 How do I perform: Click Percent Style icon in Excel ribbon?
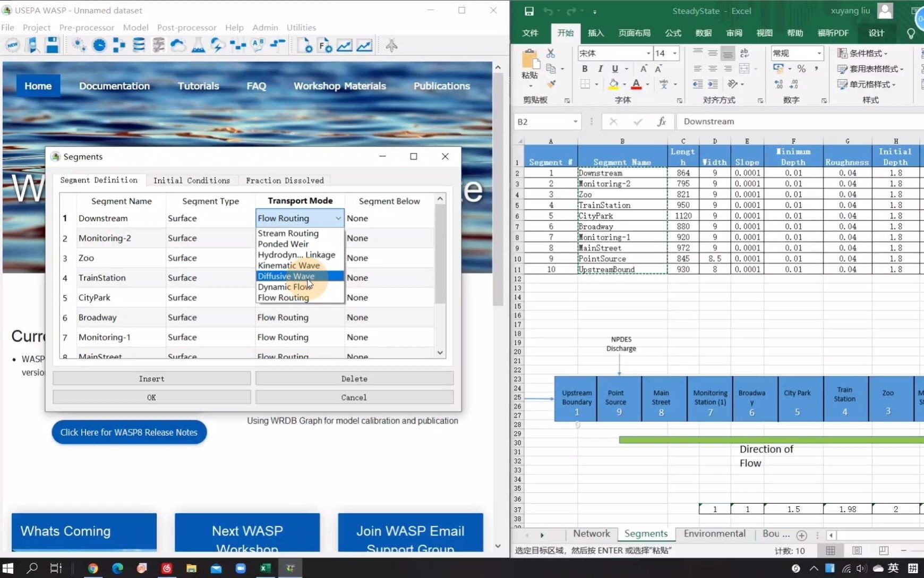coord(801,69)
